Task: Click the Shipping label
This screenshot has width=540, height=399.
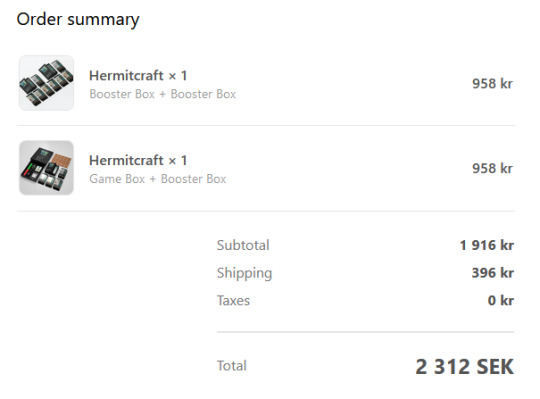Action: click(245, 273)
